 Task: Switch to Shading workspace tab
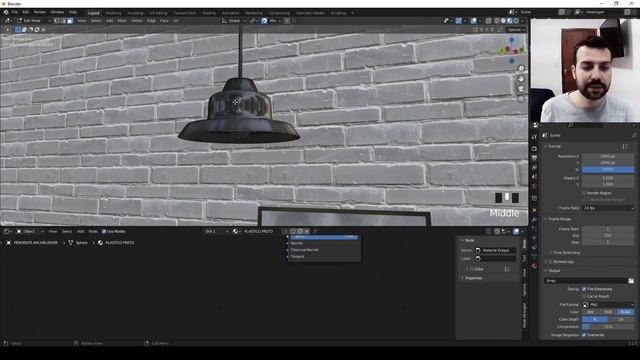click(x=209, y=13)
